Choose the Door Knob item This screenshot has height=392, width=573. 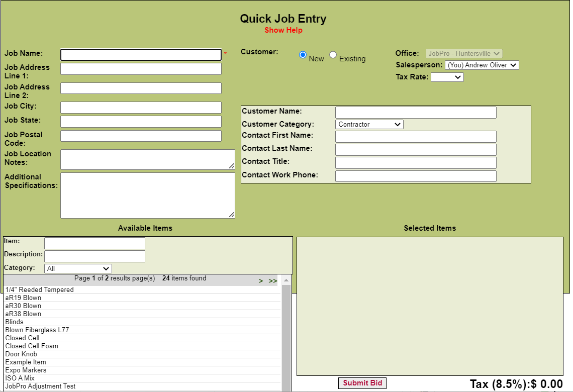coord(21,354)
